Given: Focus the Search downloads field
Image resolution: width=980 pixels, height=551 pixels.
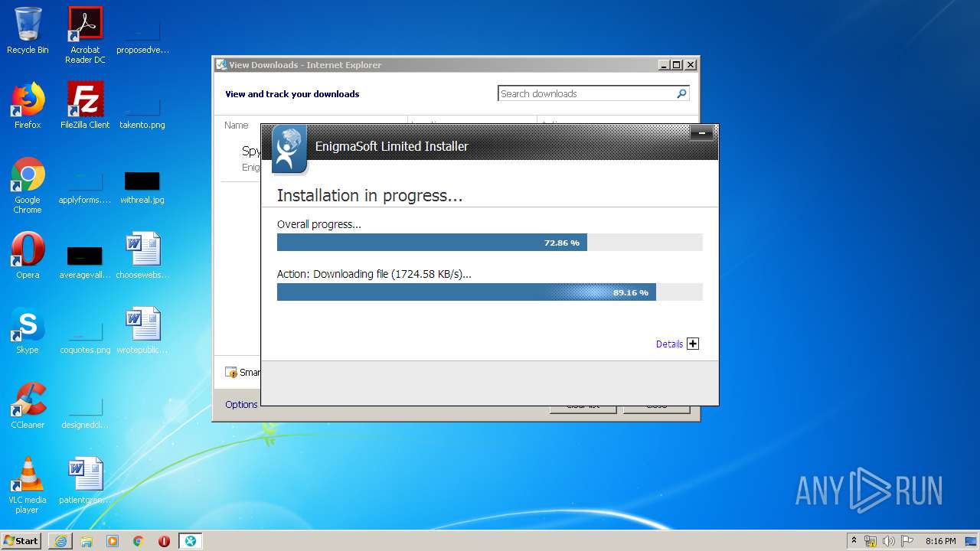Looking at the screenshot, I should pyautogui.click(x=586, y=93).
